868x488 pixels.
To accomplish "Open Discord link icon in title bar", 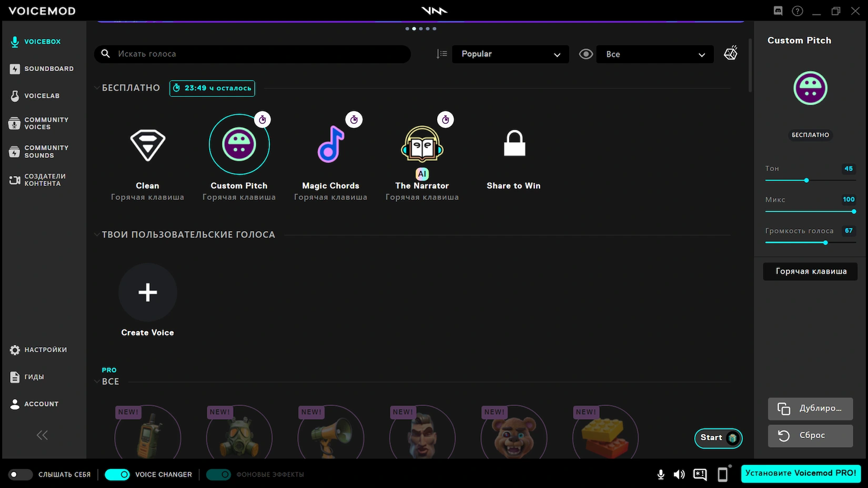I will click(x=778, y=11).
